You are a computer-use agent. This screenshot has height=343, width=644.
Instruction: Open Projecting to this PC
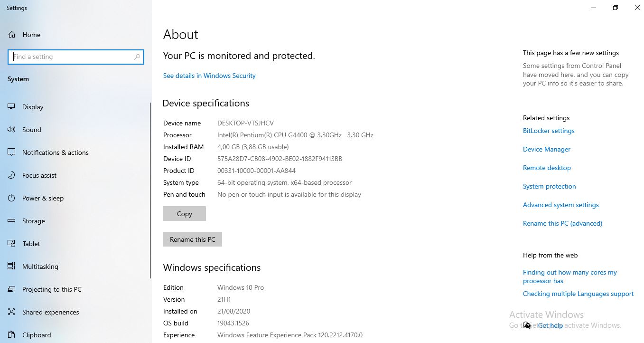(52, 289)
